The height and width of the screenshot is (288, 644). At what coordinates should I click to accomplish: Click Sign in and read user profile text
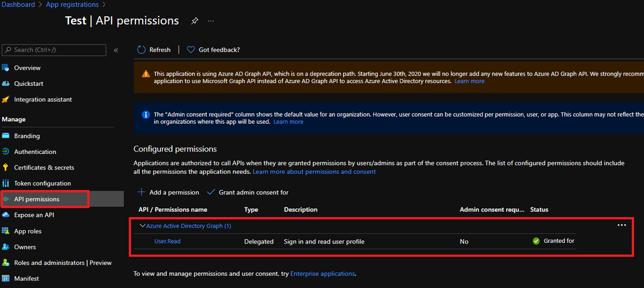pyautogui.click(x=324, y=242)
